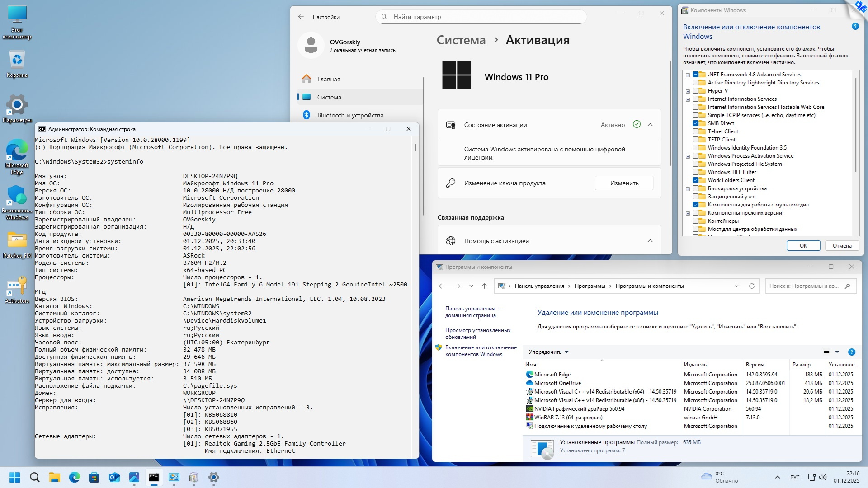Click the Найти параметр search field
The image size is (868, 488).
(481, 17)
